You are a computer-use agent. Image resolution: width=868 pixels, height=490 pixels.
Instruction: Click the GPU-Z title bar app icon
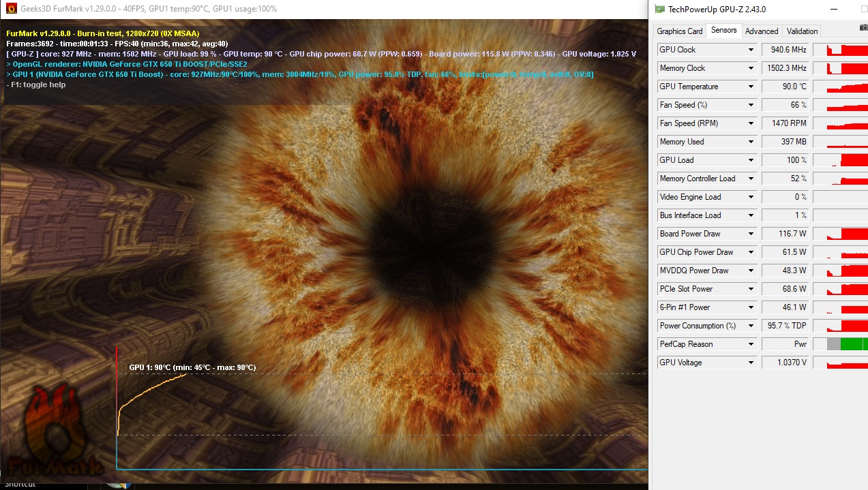click(659, 9)
